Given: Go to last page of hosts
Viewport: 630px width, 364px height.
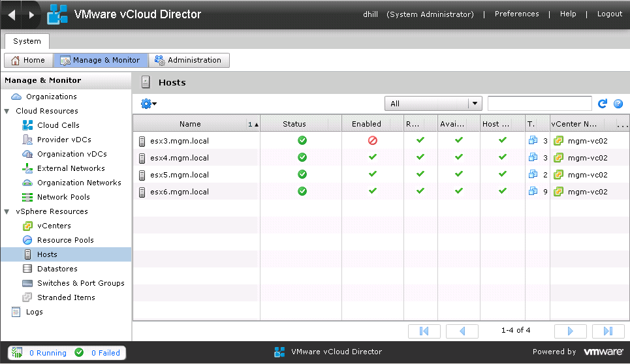Looking at the screenshot, I should click(608, 331).
